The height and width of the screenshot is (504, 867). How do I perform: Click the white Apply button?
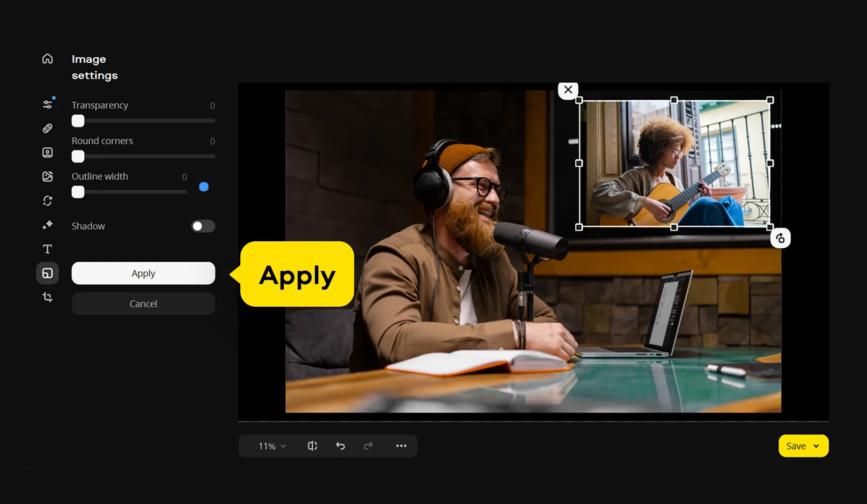pos(143,273)
